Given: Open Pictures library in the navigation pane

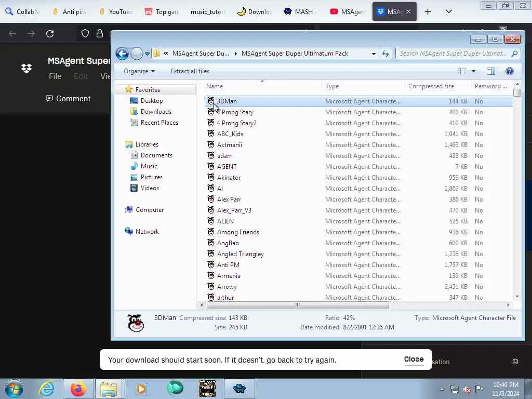Looking at the screenshot, I should click(151, 177).
